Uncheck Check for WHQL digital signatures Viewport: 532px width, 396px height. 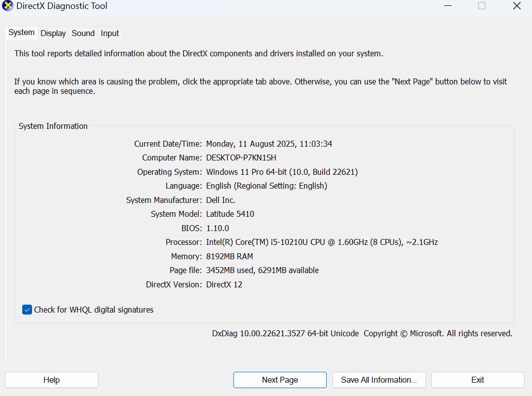coord(27,310)
